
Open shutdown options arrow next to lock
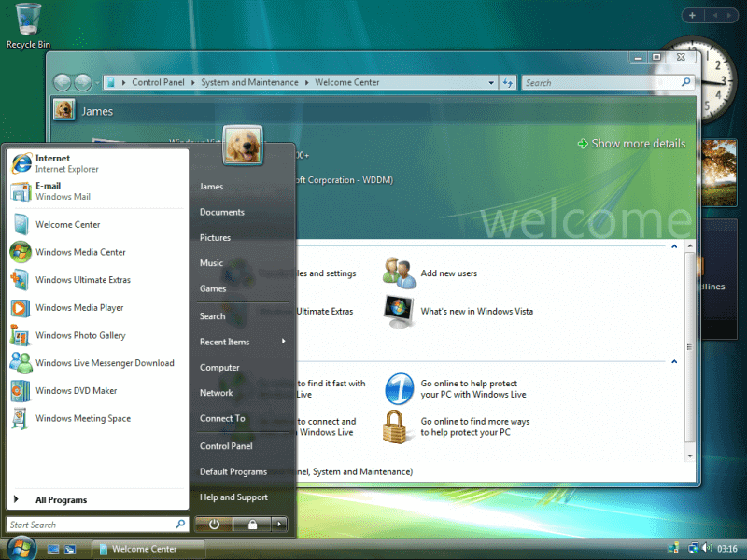tap(279, 525)
